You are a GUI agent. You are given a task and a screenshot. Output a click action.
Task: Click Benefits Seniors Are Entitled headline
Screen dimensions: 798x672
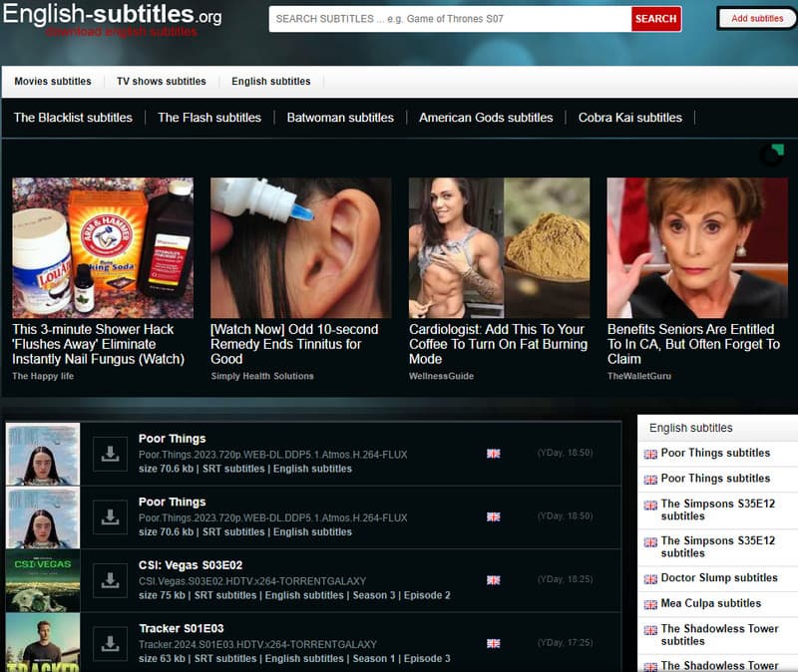click(x=693, y=344)
